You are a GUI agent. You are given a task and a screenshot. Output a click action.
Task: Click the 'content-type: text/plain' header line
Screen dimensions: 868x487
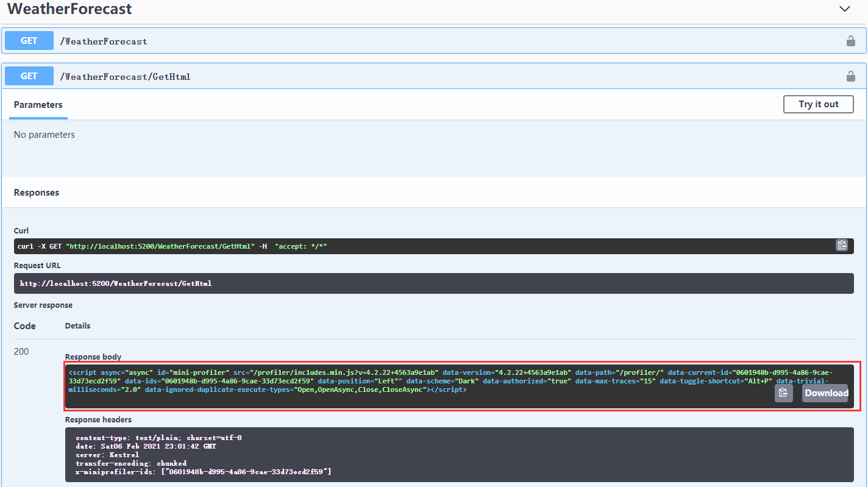point(159,438)
